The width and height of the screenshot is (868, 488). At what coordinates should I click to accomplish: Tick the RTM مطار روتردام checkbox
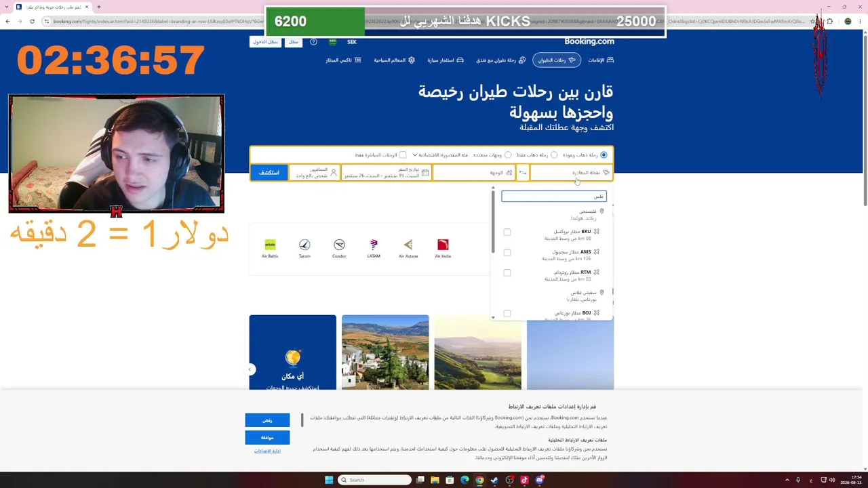(x=507, y=272)
